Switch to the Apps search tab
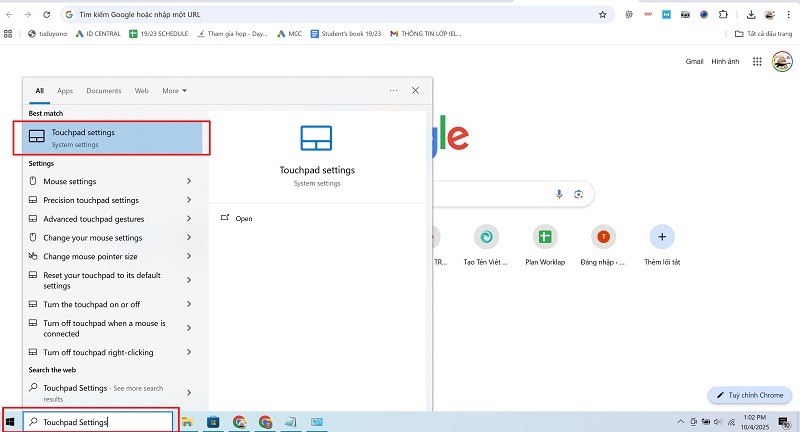 [x=65, y=91]
